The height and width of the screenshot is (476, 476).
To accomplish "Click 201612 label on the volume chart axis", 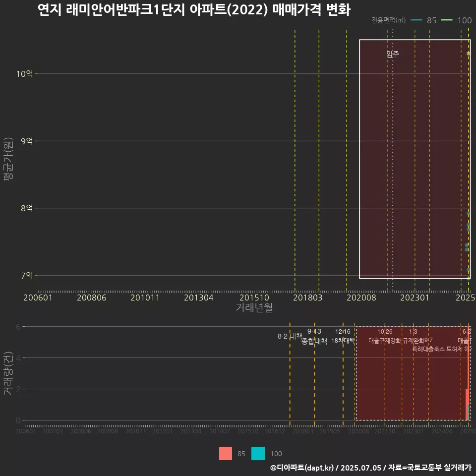I will (275, 431).
